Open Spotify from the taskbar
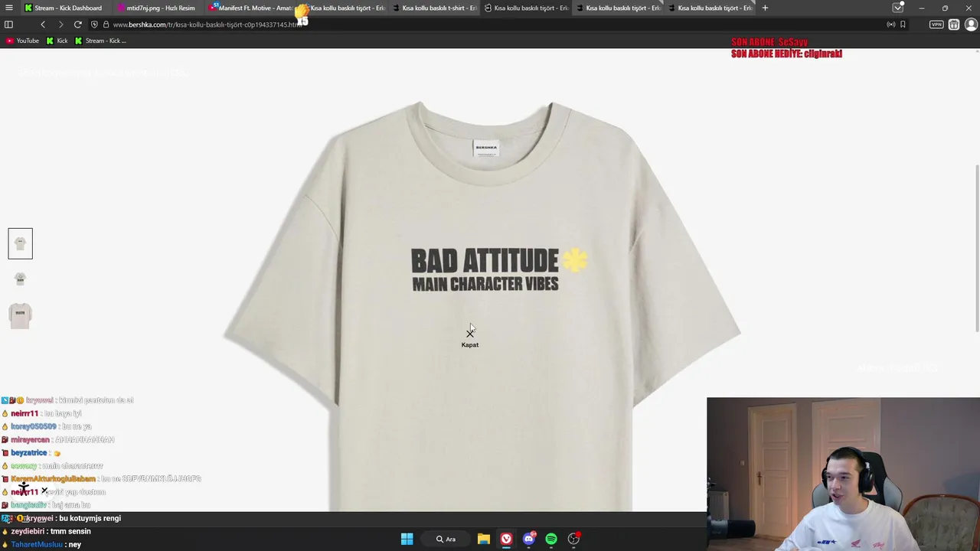The image size is (980, 551). pyautogui.click(x=551, y=539)
